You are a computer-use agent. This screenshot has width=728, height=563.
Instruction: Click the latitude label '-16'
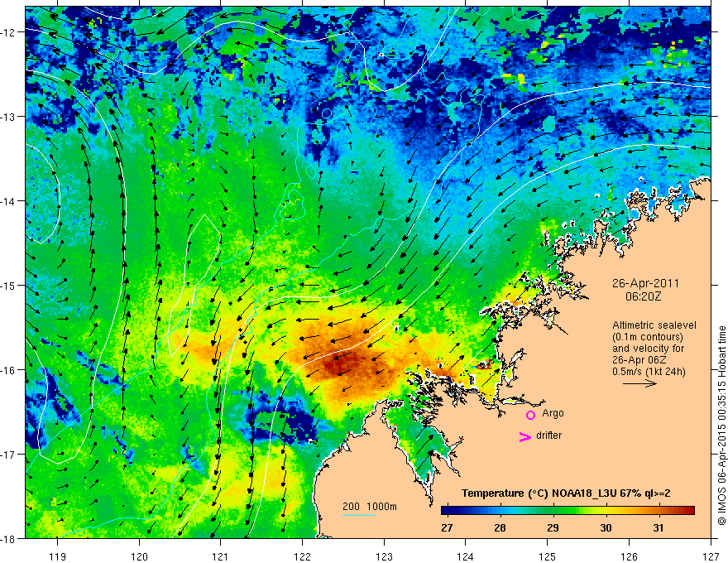[9, 370]
